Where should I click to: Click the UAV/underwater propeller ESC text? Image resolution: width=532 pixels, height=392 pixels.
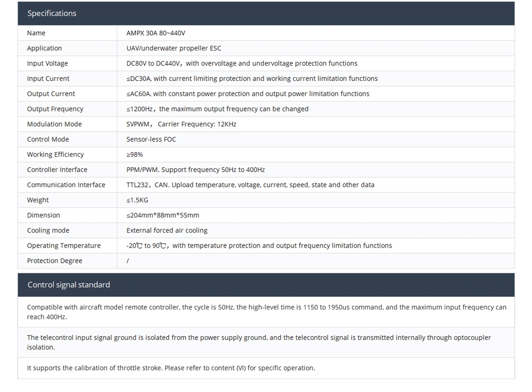pyautogui.click(x=173, y=48)
